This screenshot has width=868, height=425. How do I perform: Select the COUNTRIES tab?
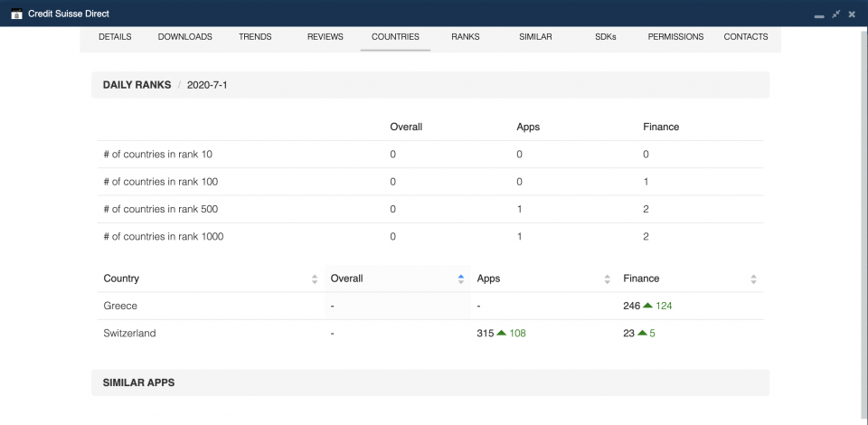(x=395, y=37)
